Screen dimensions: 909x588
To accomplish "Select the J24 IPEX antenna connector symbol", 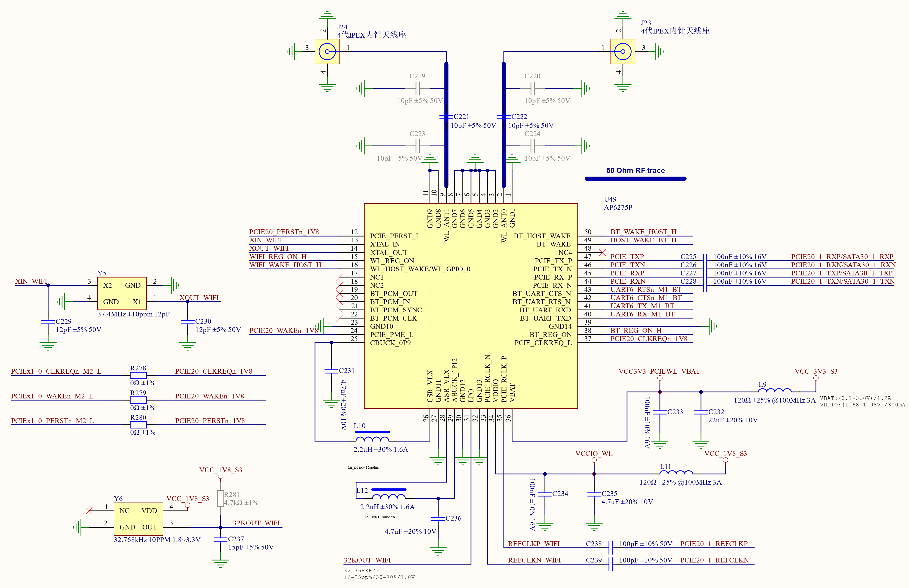I will pos(327,51).
